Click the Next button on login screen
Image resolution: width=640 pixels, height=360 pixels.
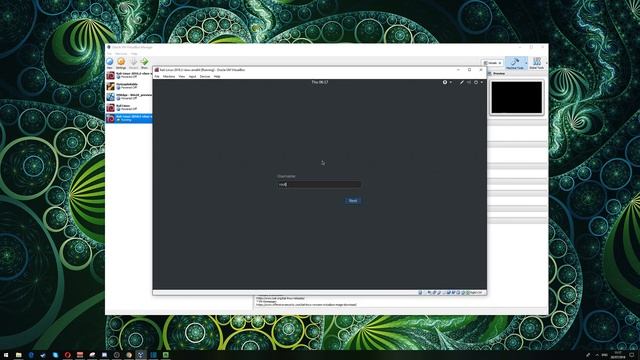353,200
